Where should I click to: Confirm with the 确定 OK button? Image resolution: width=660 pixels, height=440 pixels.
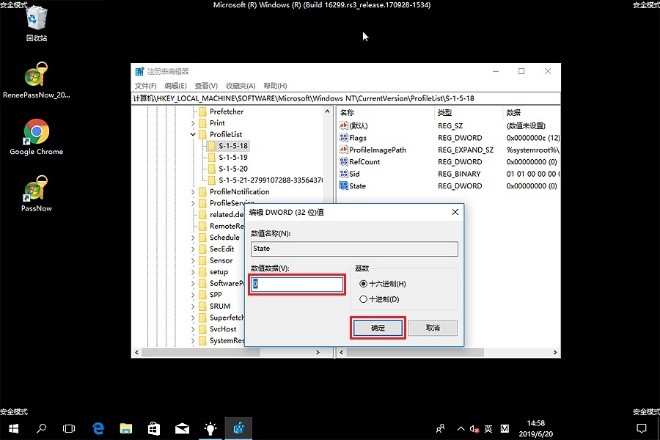click(x=378, y=328)
